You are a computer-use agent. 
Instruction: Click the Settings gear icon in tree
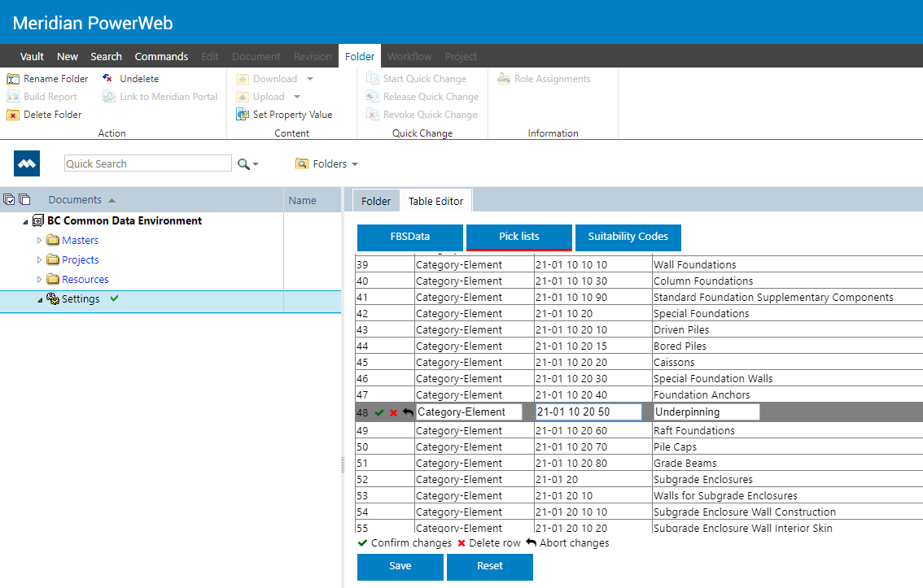click(53, 298)
